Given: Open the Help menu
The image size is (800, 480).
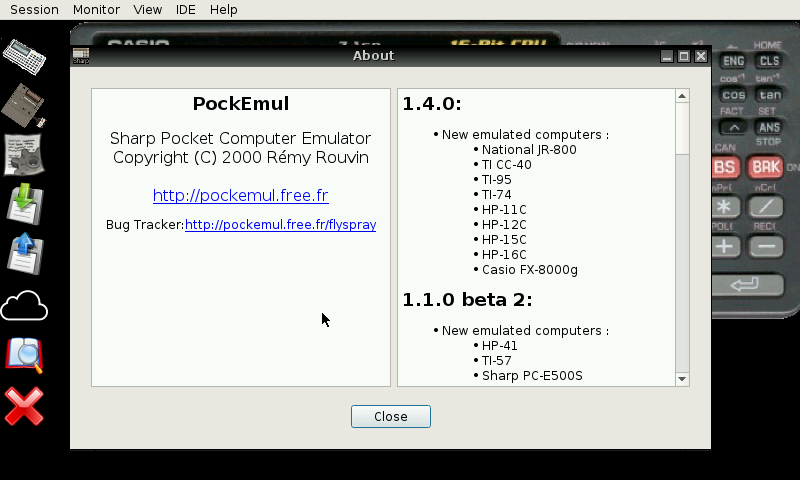Looking at the screenshot, I should point(223,10).
